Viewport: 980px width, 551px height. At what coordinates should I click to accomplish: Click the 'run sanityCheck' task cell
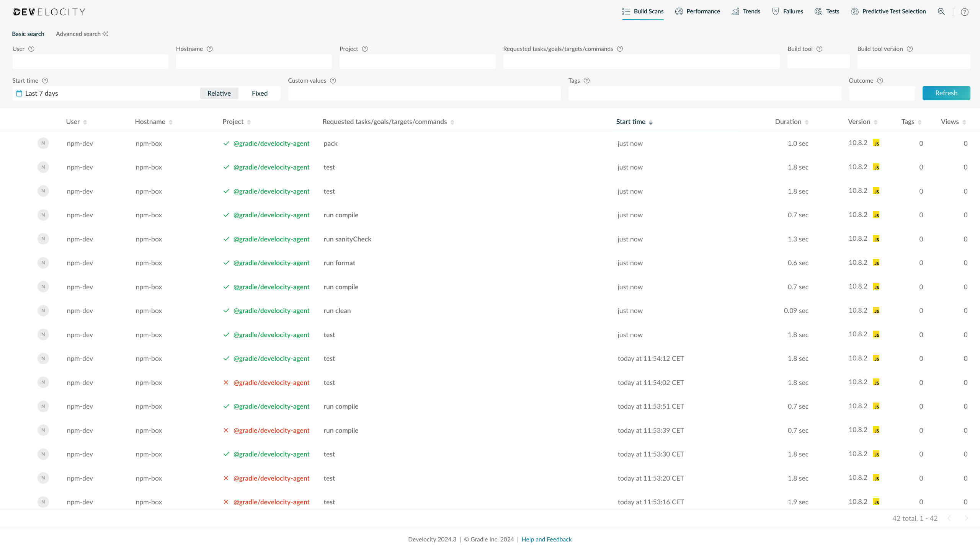point(347,239)
